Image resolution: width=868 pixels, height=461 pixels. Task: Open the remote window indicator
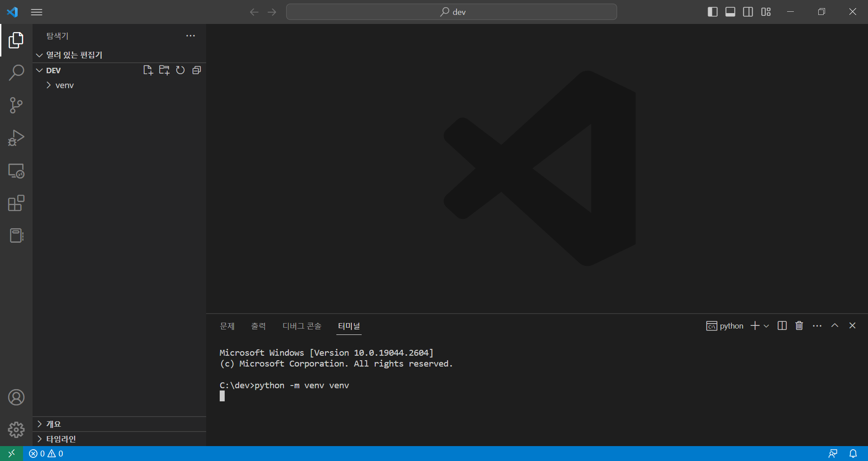pyautogui.click(x=12, y=453)
